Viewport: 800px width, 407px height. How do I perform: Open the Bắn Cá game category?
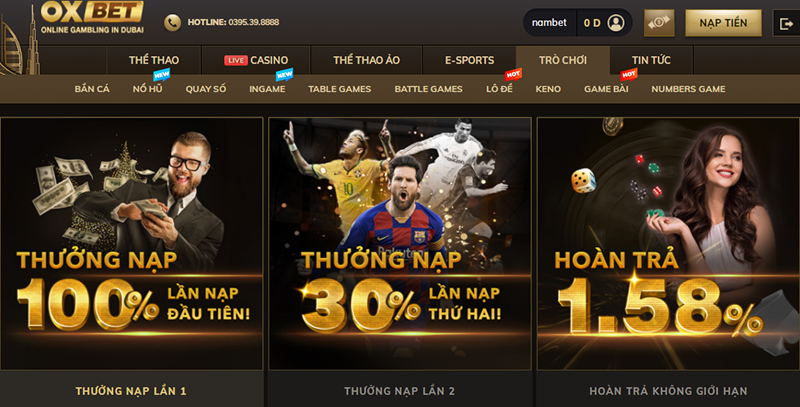[x=92, y=89]
